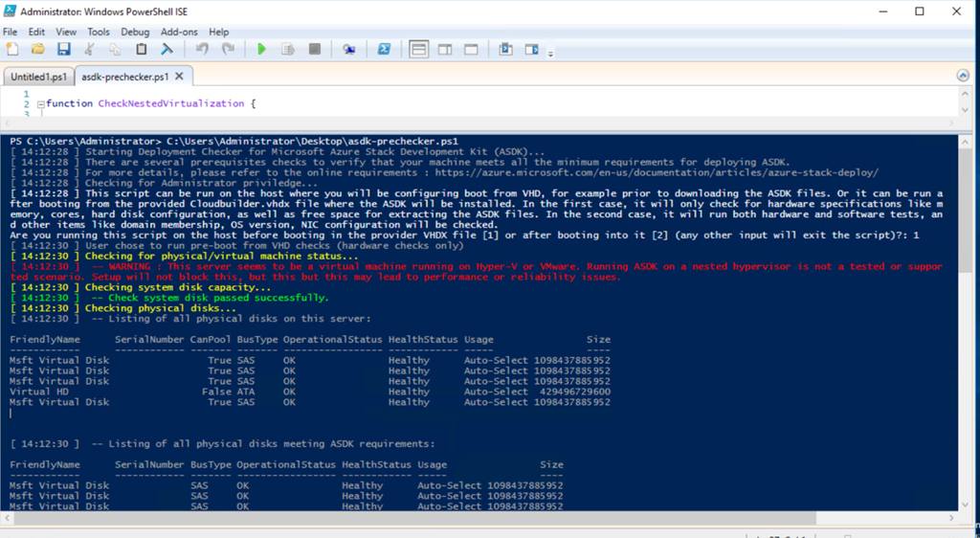
Task: Collapse the script pane with the round arrow button
Action: pyautogui.click(x=963, y=76)
